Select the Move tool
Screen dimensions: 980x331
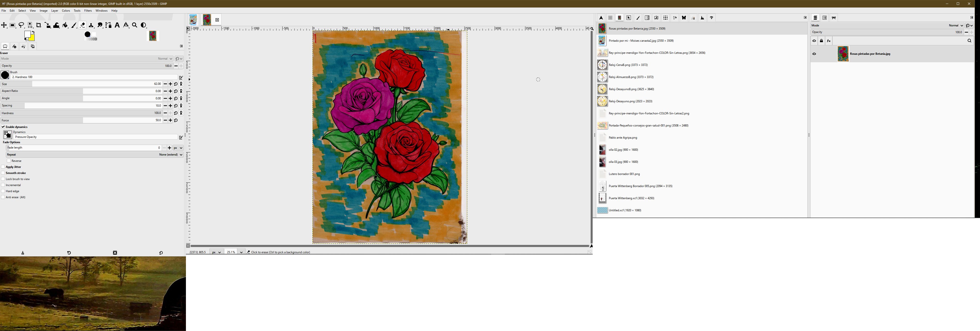(4, 25)
